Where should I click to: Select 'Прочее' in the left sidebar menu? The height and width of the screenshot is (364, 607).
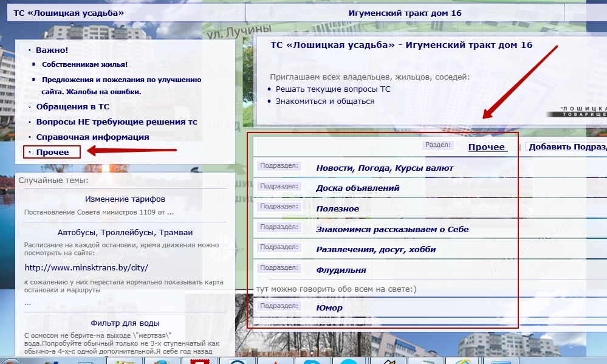[52, 152]
